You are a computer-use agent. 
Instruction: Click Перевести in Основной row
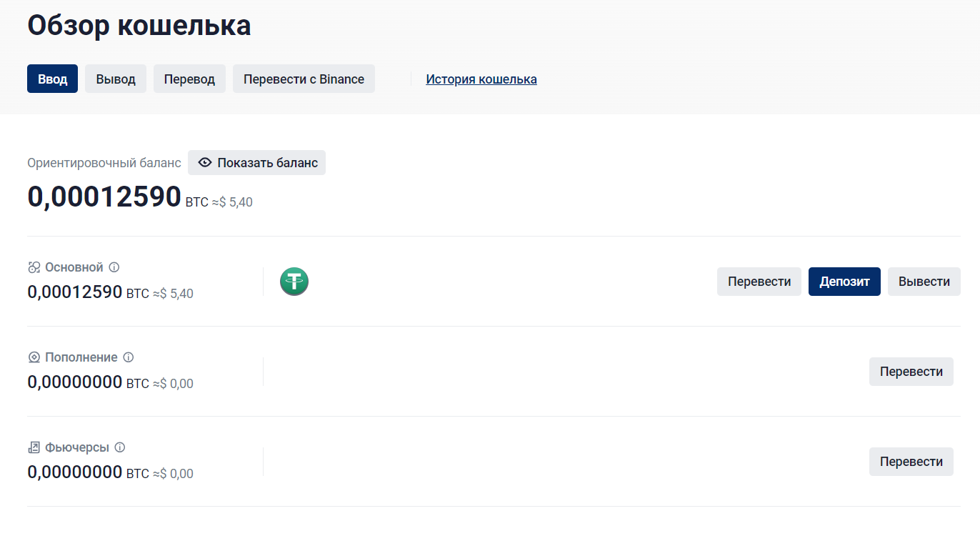tap(759, 282)
